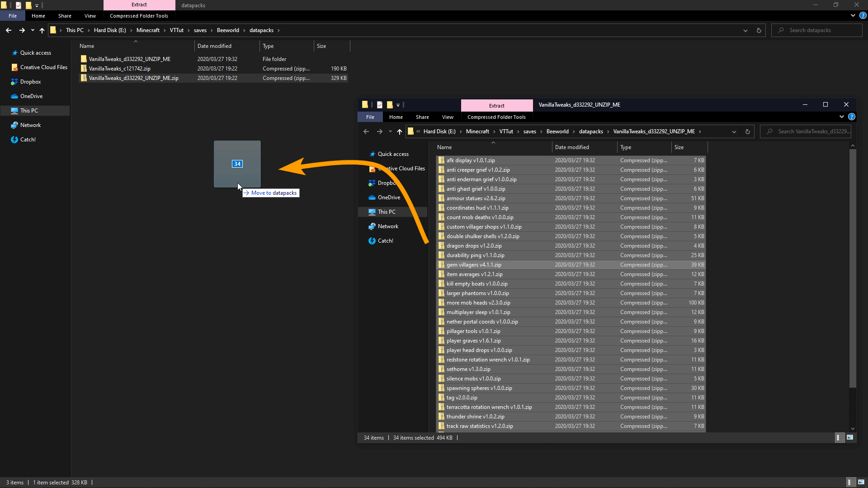The image size is (868, 488).
Task: Sort by Name column in VanillaTweaks window
Action: point(493,147)
